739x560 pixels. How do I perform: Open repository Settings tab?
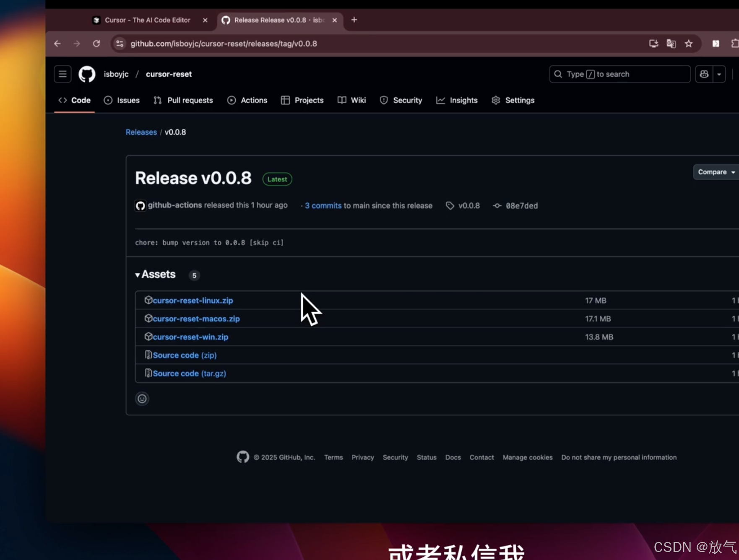pos(513,100)
